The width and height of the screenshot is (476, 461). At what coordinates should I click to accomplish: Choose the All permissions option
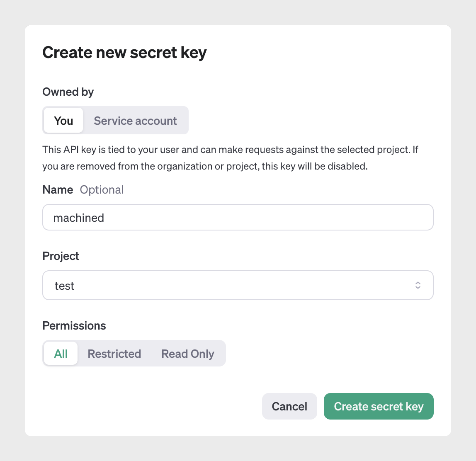[61, 354]
